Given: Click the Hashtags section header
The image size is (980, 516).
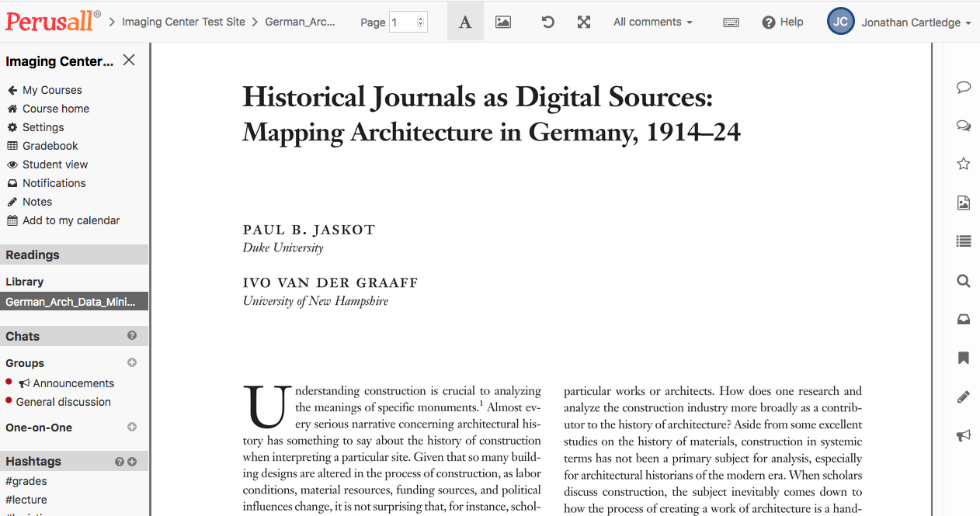Looking at the screenshot, I should 74,461.
